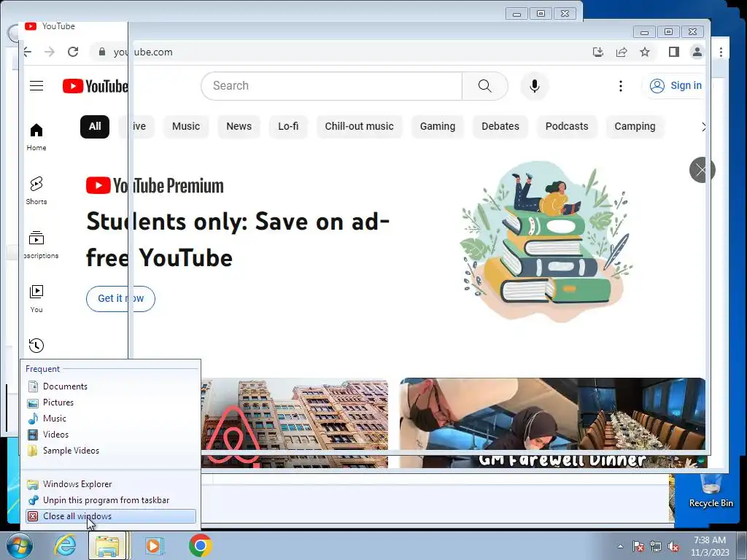Open the Action Center flag icon
The width and height of the screenshot is (747, 560).
(x=638, y=547)
